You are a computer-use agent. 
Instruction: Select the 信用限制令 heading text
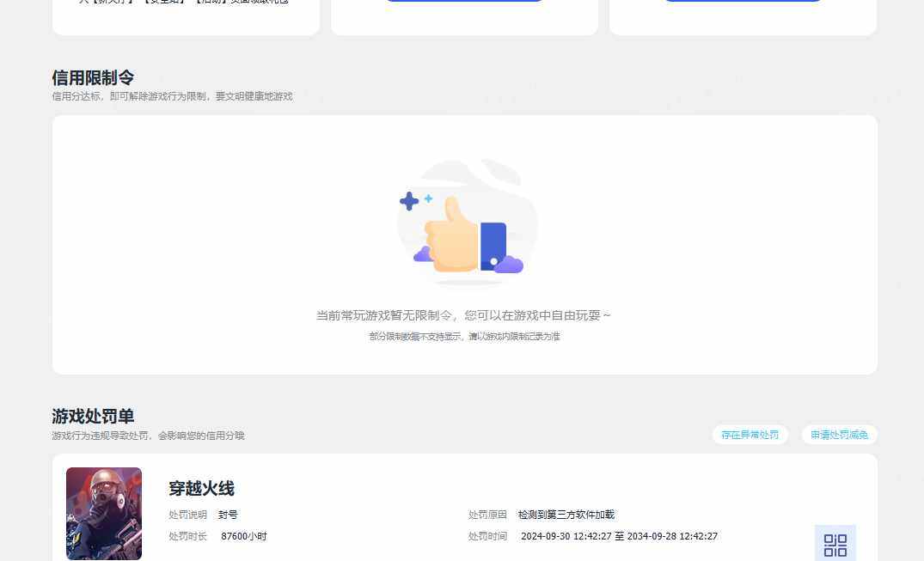pos(93,78)
